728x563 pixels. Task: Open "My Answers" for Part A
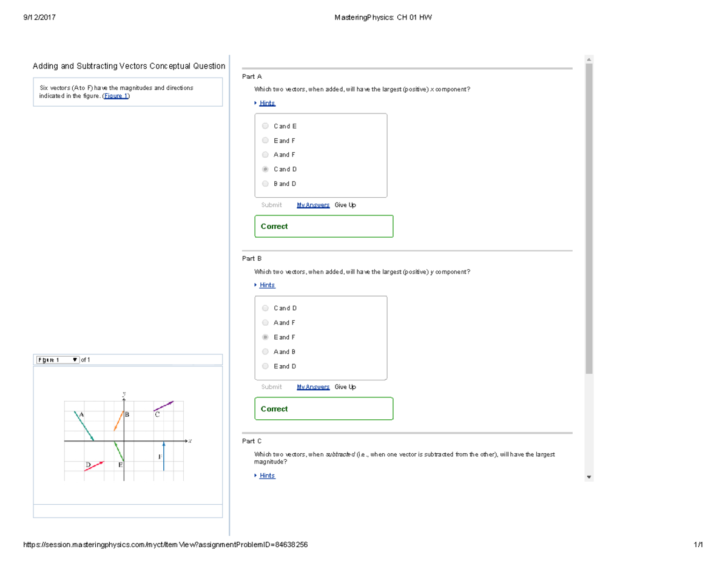(312, 204)
